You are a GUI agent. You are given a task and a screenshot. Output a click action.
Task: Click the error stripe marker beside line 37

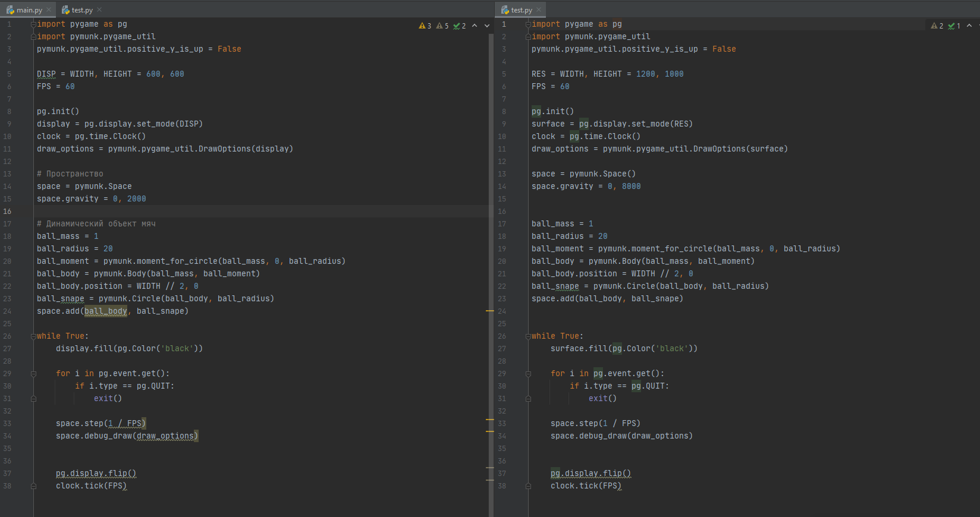490,468
